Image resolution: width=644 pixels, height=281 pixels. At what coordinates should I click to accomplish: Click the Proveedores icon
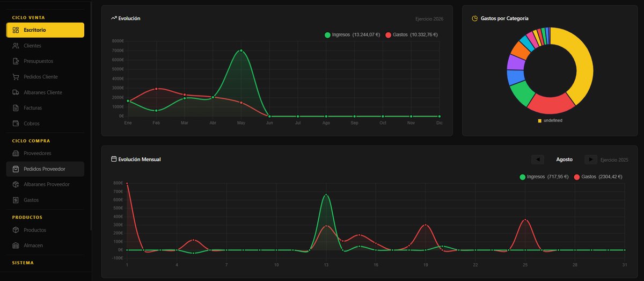click(16, 153)
